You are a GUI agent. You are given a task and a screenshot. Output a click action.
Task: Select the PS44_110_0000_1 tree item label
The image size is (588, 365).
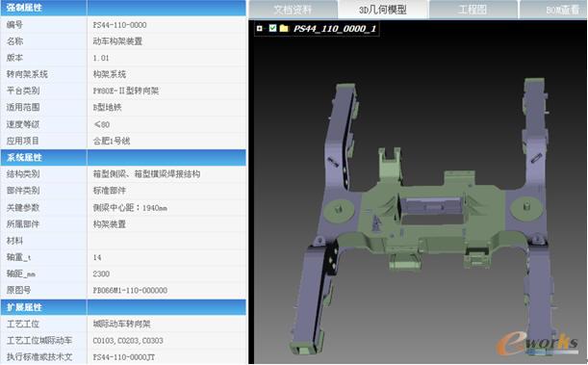[335, 29]
